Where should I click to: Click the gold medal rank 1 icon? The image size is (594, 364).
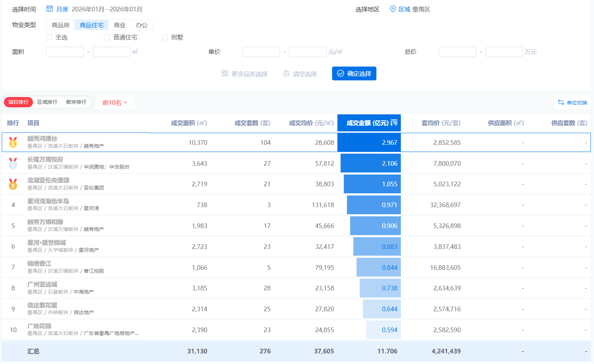13,142
